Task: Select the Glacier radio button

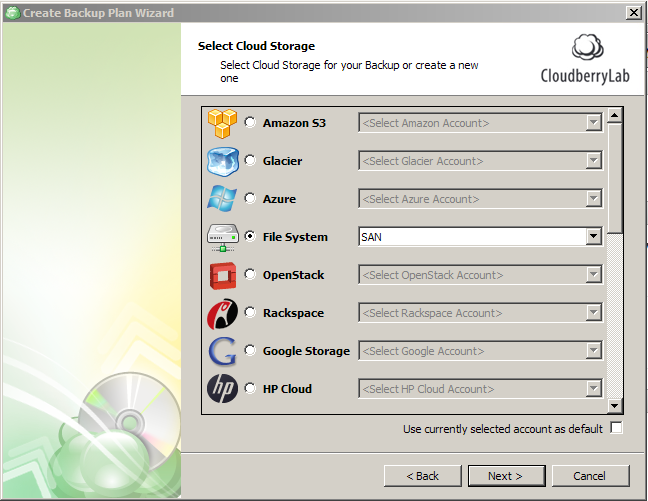Action: 250,160
